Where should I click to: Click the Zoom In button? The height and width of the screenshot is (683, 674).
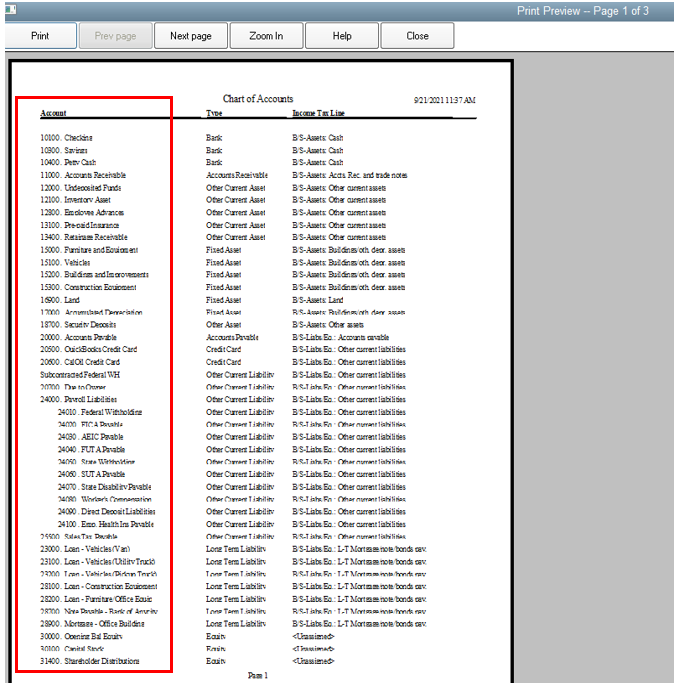266,36
